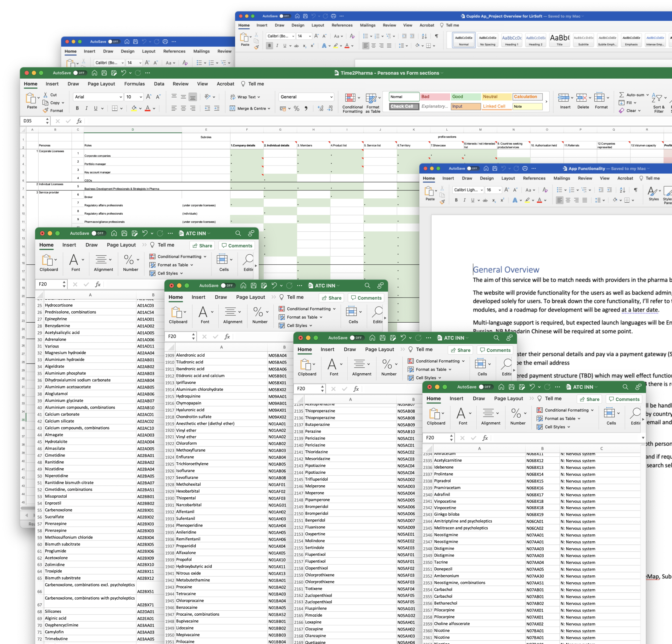Switch to Mailings tab in App Functionality
This screenshot has width=672, height=644.
pos(561,178)
